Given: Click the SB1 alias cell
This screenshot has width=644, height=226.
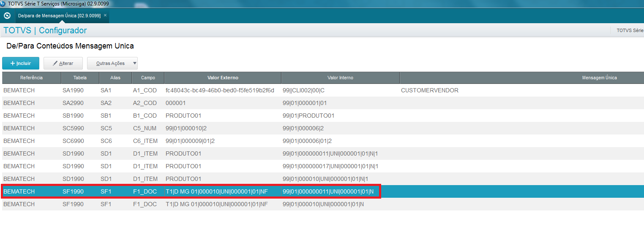Looking at the screenshot, I should pyautogui.click(x=115, y=116).
